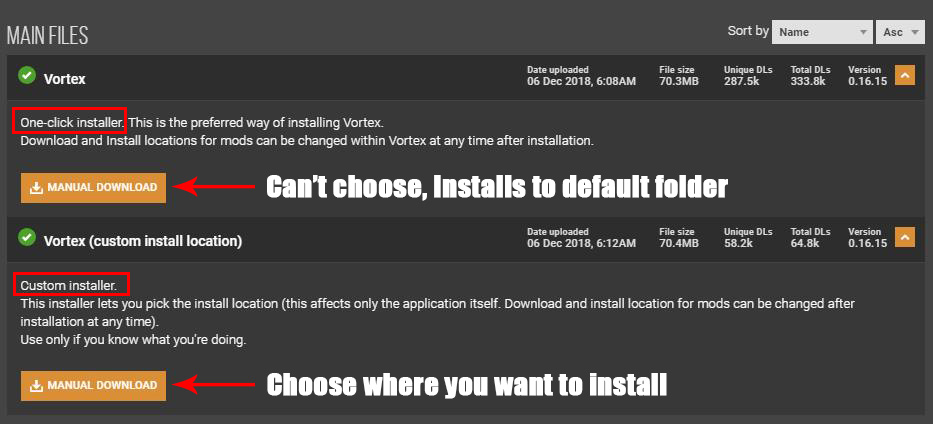This screenshot has height=424, width=933.
Task: Click the 333.8k total downloads value
Action: [808, 81]
